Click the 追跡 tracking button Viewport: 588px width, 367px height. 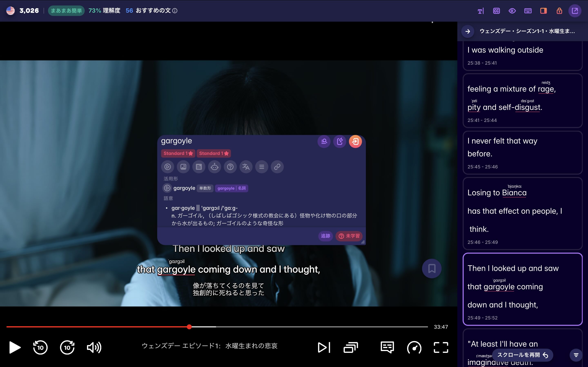pyautogui.click(x=326, y=236)
